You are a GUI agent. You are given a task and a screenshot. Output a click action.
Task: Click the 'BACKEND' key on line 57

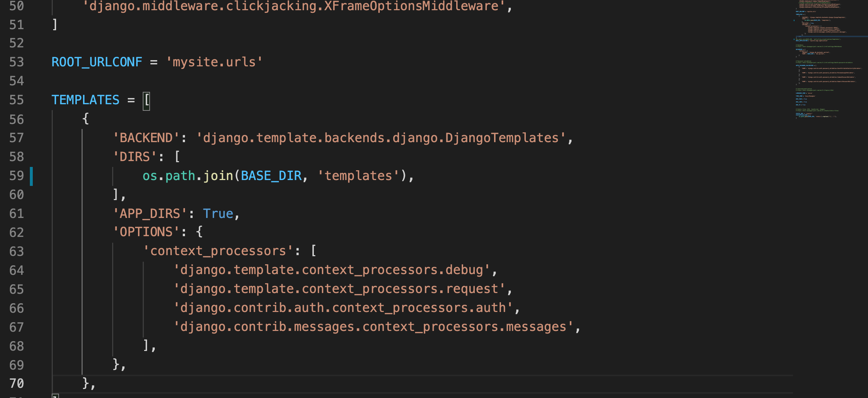[x=146, y=137]
